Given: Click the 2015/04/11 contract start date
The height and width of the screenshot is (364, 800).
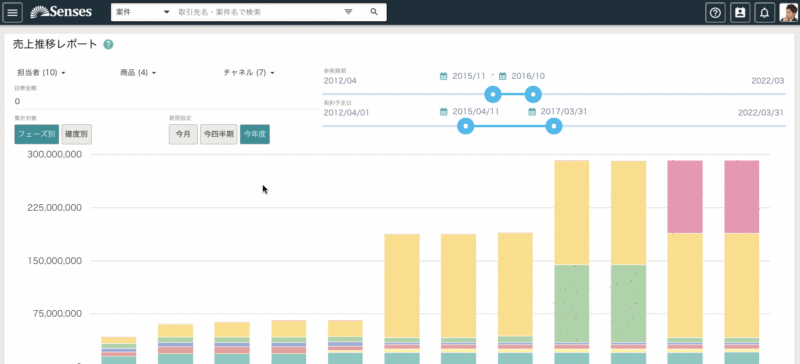Looking at the screenshot, I should point(476,111).
